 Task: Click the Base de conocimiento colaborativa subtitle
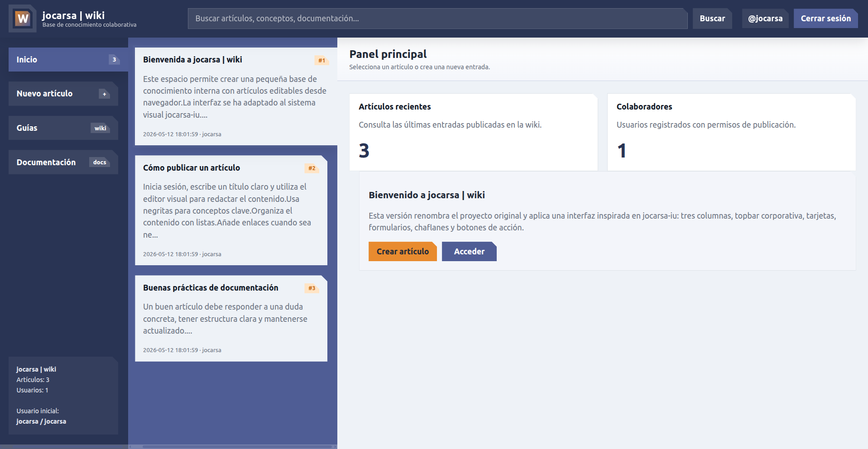tap(89, 25)
